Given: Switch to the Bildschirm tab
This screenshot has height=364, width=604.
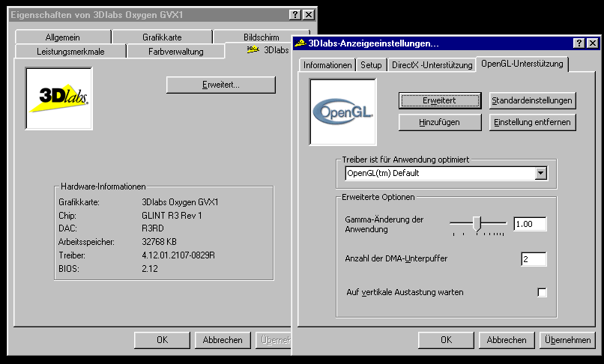Looking at the screenshot, I should point(262,37).
